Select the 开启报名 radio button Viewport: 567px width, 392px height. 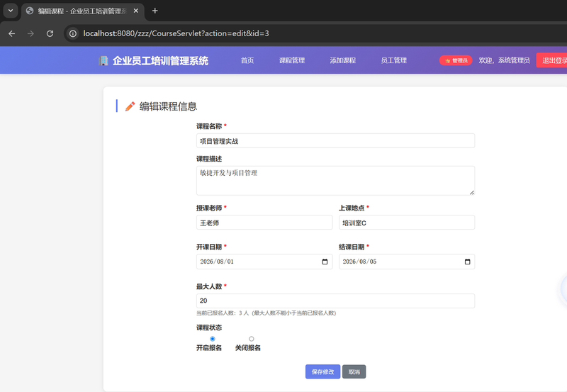point(212,339)
